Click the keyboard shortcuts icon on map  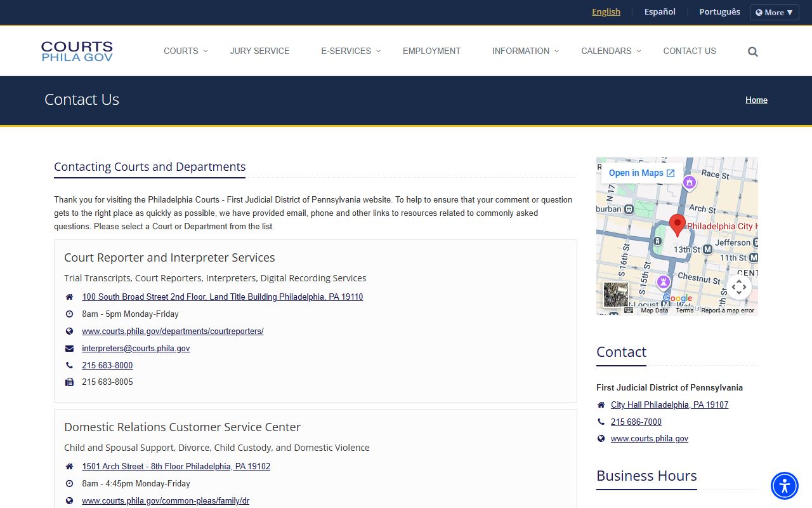pos(629,311)
